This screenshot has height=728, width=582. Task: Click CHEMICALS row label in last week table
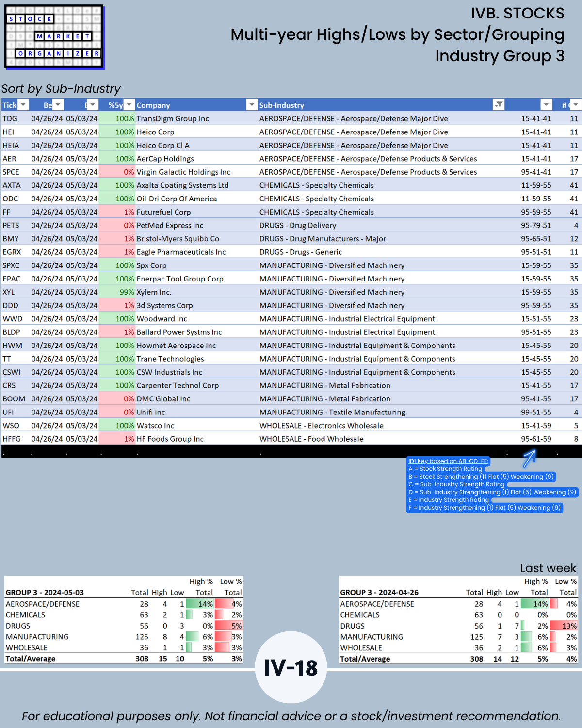(x=360, y=615)
